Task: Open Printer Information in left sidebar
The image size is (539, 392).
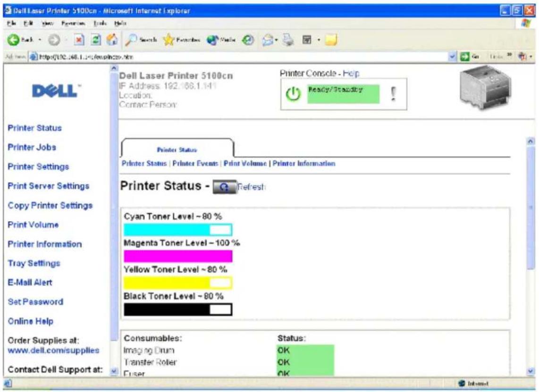Action: click(x=45, y=244)
